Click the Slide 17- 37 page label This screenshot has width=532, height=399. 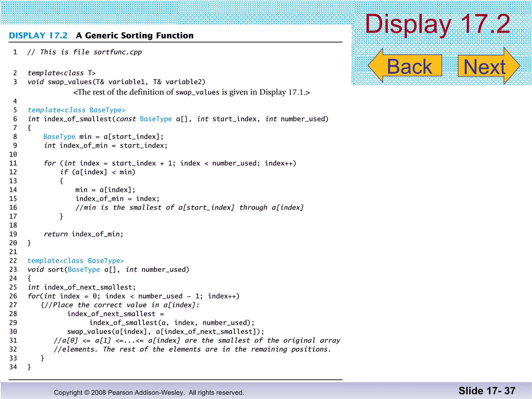point(487,391)
